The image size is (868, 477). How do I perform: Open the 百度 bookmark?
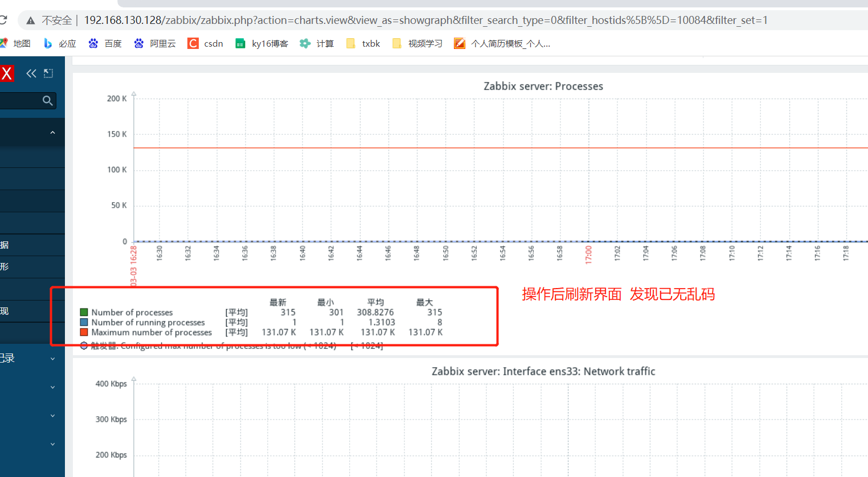(105, 43)
